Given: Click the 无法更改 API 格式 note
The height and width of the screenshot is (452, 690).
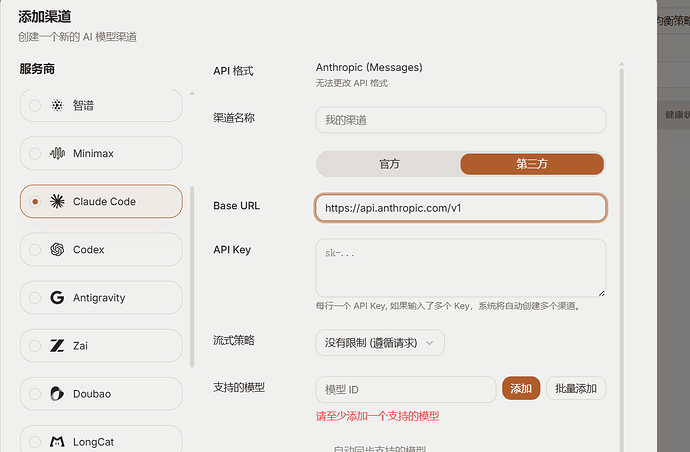Looking at the screenshot, I should (x=352, y=83).
